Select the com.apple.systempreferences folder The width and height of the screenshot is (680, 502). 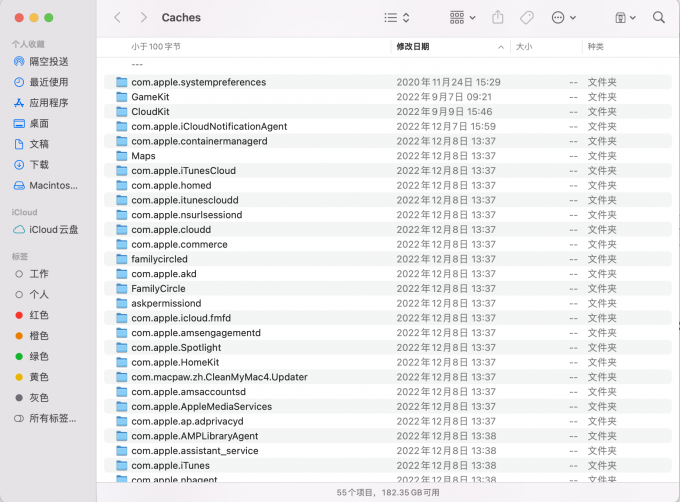coord(388,82)
